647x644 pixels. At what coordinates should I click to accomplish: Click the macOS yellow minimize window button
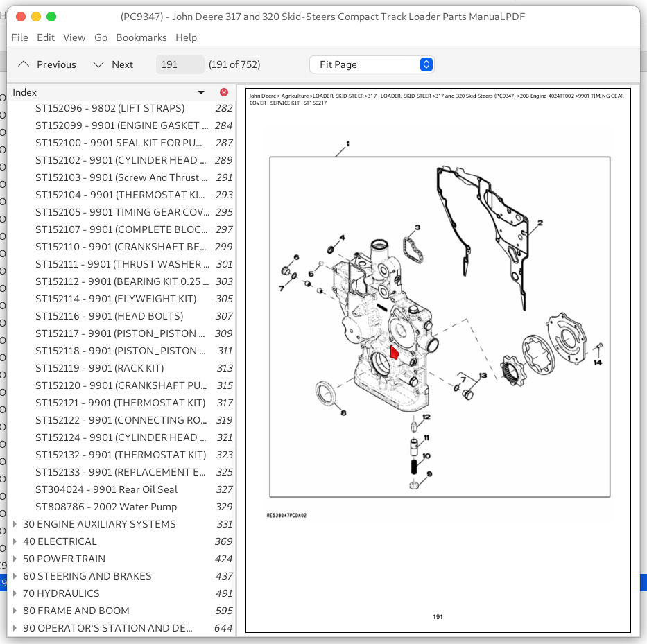(35, 17)
